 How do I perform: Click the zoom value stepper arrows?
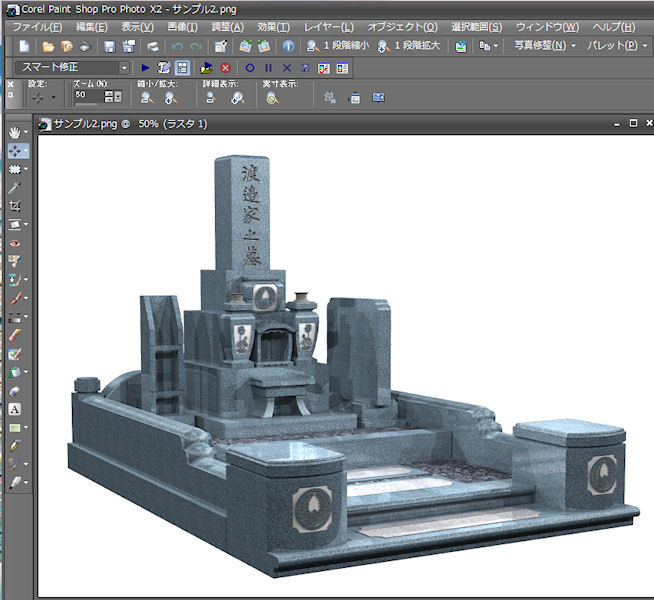tap(108, 96)
